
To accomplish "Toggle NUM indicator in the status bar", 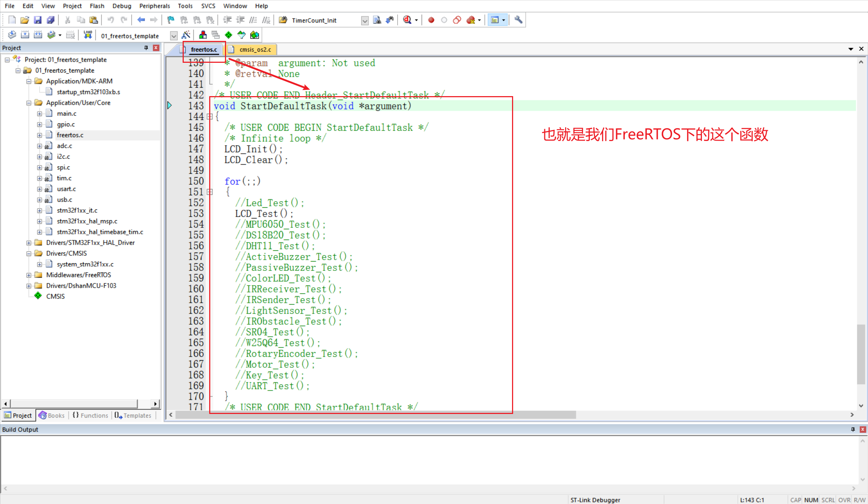I will (811, 499).
